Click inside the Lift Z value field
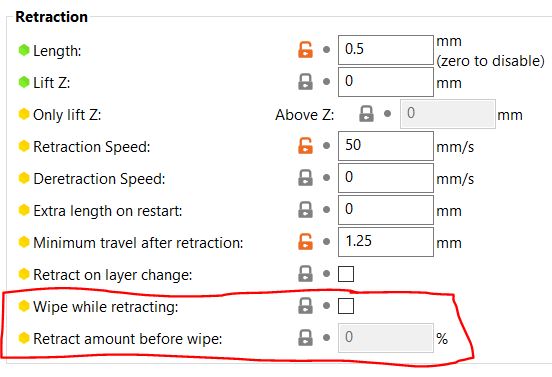Screen dimensions: 552x377 point(385,82)
